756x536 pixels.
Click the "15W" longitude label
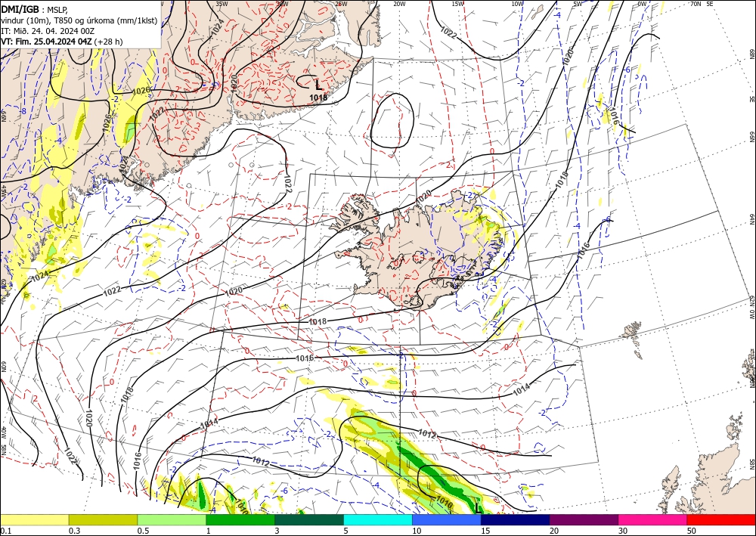[x=458, y=4]
